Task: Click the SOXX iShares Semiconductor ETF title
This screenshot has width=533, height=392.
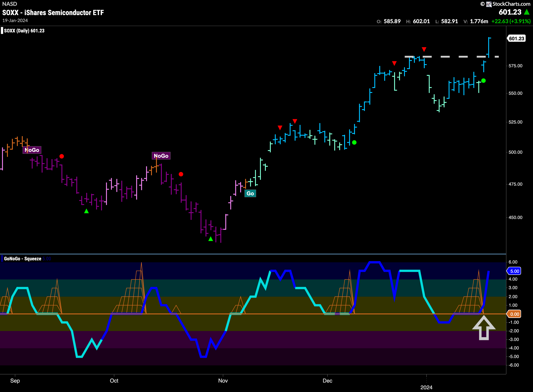Action: 53,12
